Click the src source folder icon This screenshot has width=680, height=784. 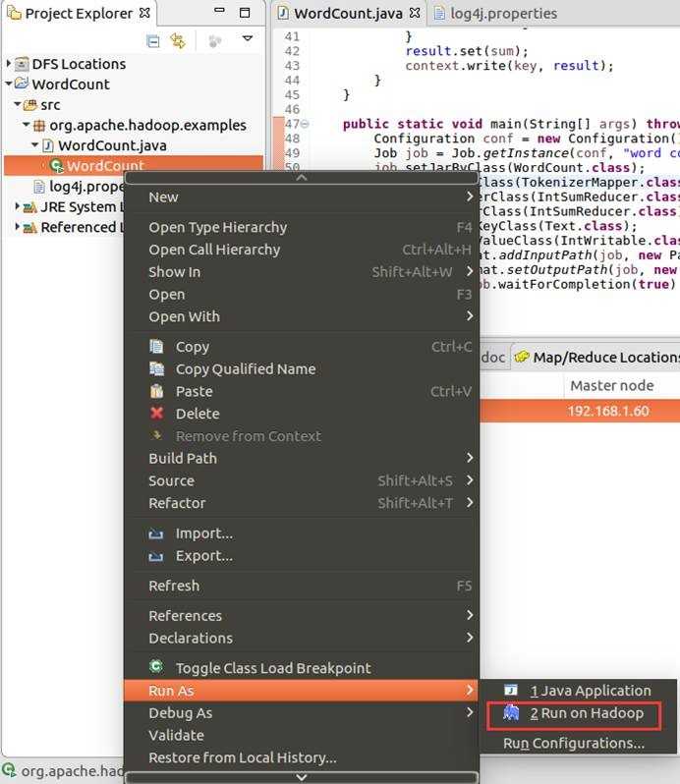(x=30, y=105)
